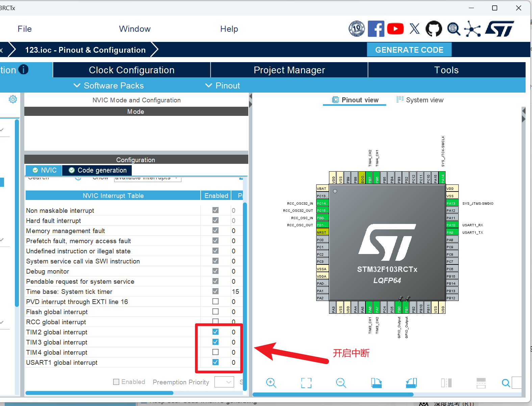Click the ST community network icon

tap(472, 29)
